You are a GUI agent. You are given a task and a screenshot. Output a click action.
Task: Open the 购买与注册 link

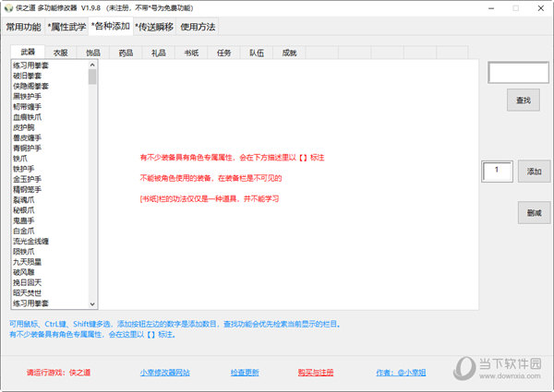316,373
